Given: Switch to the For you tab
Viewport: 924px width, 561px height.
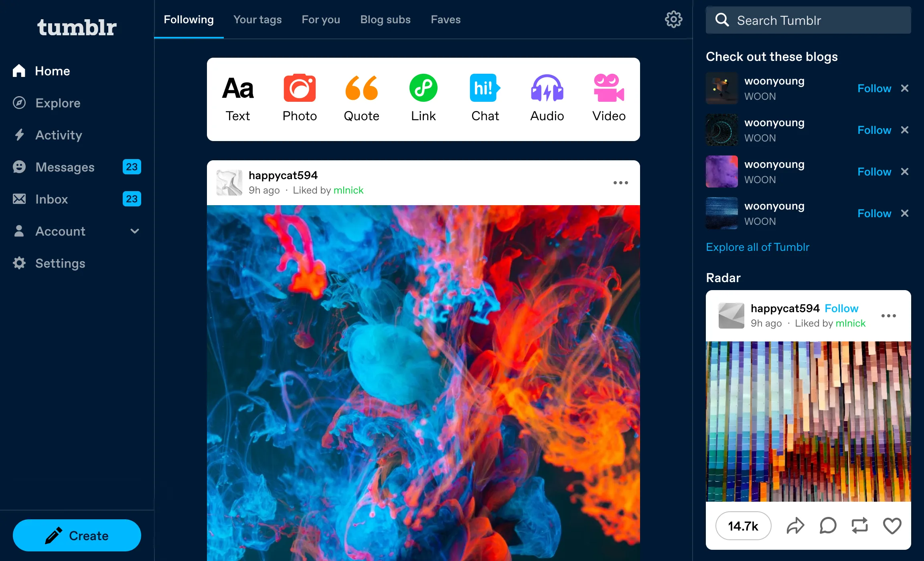Looking at the screenshot, I should click(x=321, y=19).
